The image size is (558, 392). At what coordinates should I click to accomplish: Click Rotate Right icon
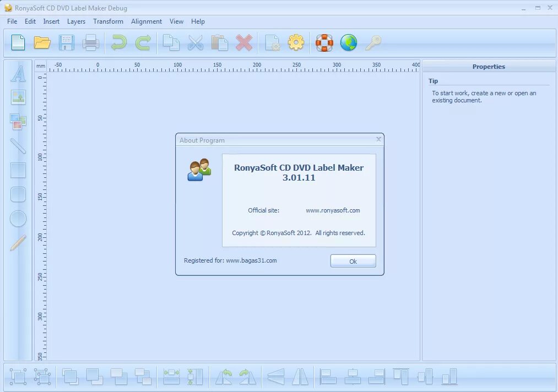tap(248, 377)
